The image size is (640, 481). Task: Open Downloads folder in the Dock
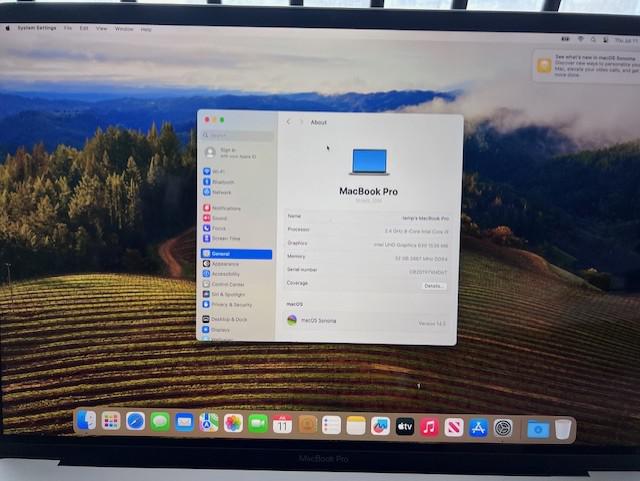538,429
